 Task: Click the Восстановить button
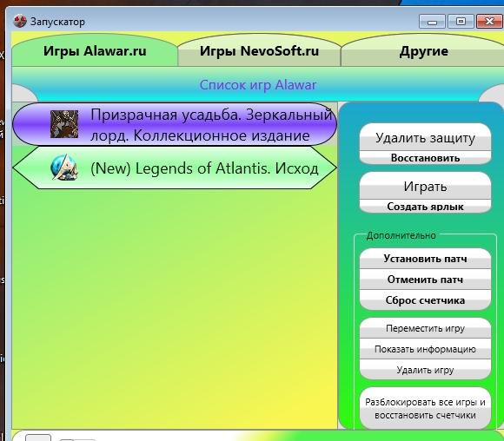(x=425, y=158)
